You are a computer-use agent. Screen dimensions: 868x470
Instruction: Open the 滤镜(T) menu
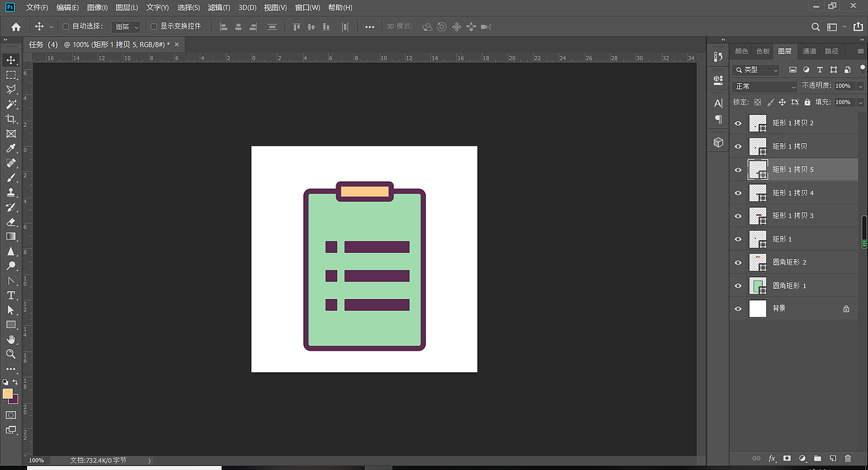point(219,7)
